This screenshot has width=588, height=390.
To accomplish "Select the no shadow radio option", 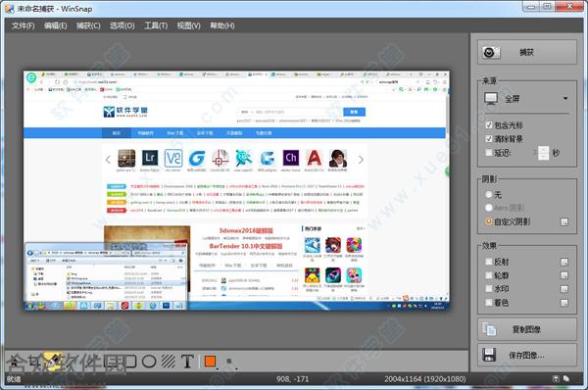I will 489,195.
